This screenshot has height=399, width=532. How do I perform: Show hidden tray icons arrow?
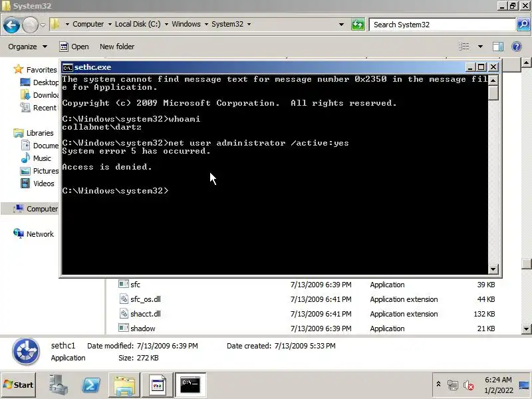click(438, 384)
